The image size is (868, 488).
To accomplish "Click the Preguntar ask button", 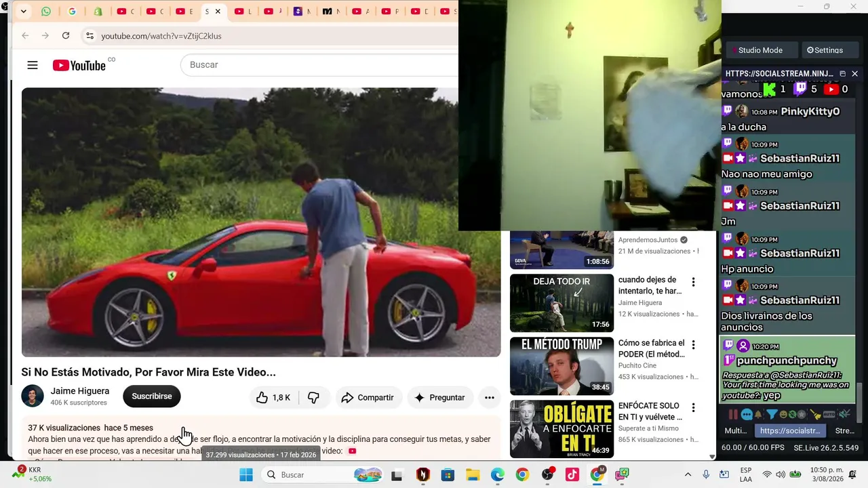I will [439, 398].
